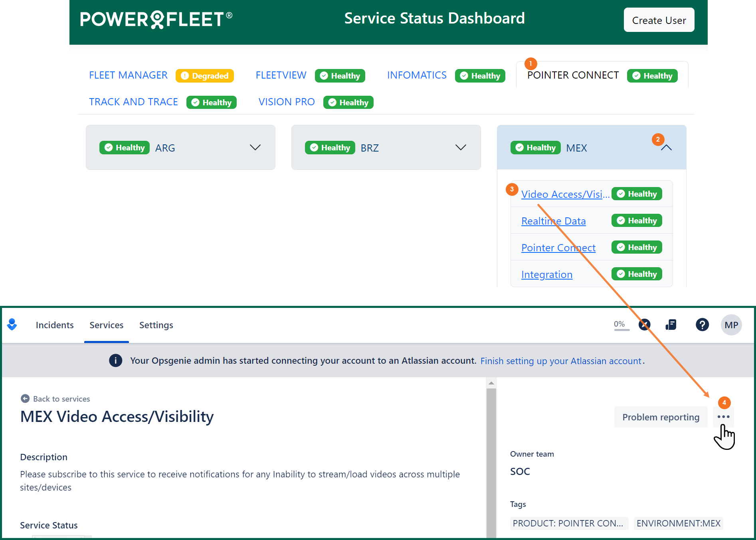
Task: Select the VISION PRO tab
Action: (287, 102)
